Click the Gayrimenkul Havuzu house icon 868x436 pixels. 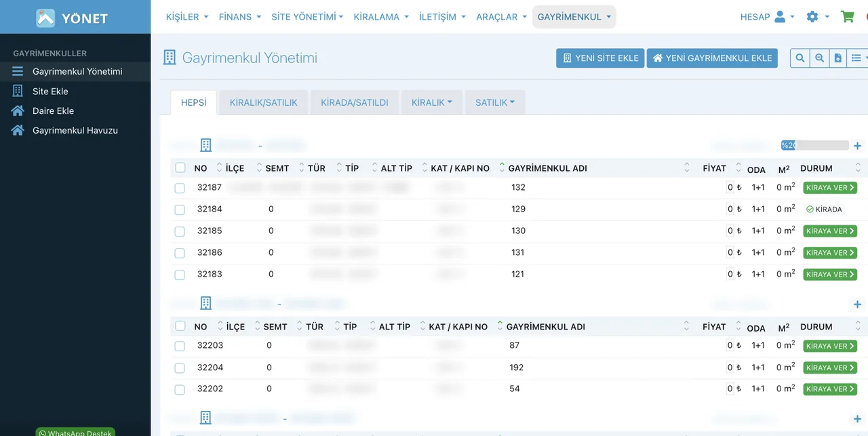[18, 130]
